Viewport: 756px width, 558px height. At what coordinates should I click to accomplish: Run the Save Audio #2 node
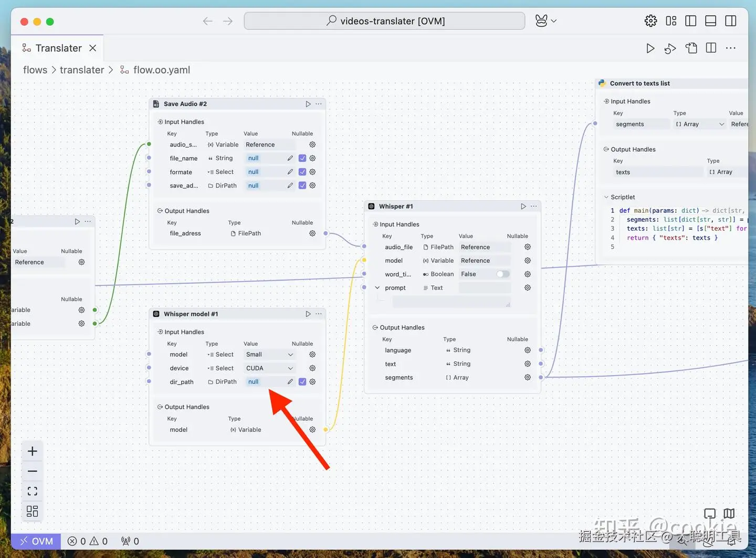pos(308,104)
